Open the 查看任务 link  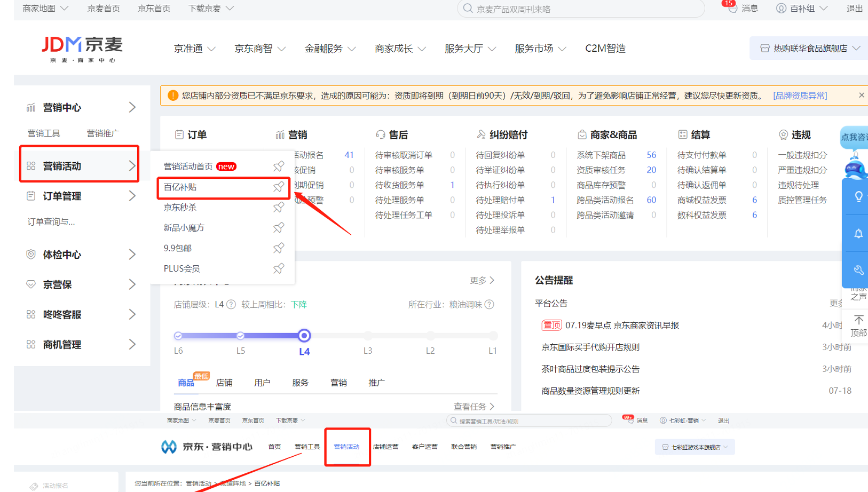tap(474, 407)
